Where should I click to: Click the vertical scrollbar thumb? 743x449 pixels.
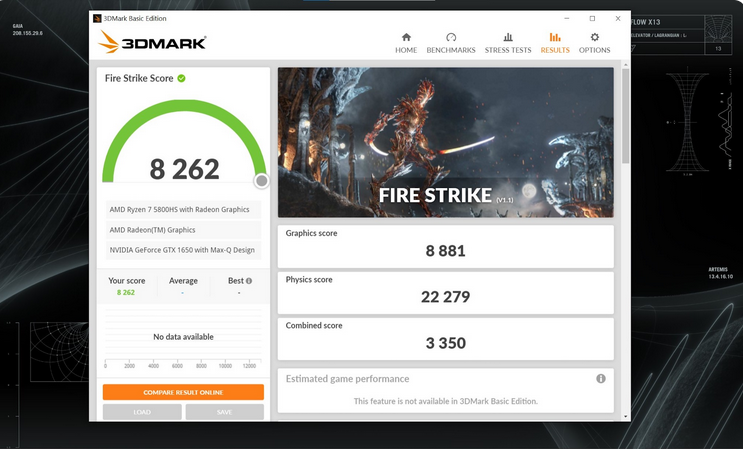pos(625,116)
